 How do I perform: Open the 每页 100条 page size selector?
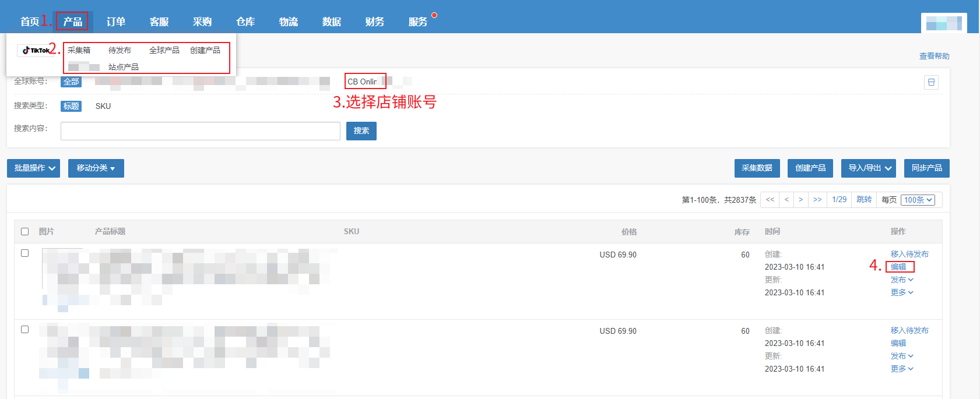click(918, 200)
